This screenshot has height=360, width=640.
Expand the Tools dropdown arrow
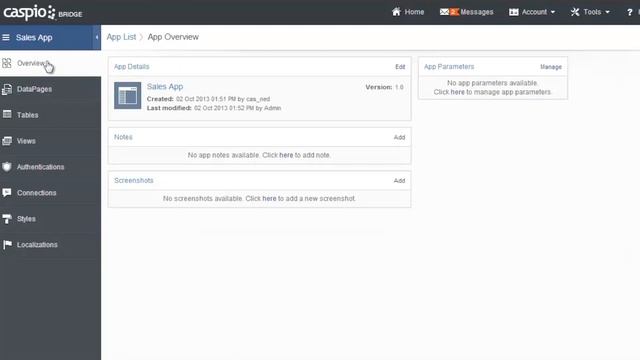[607, 12]
